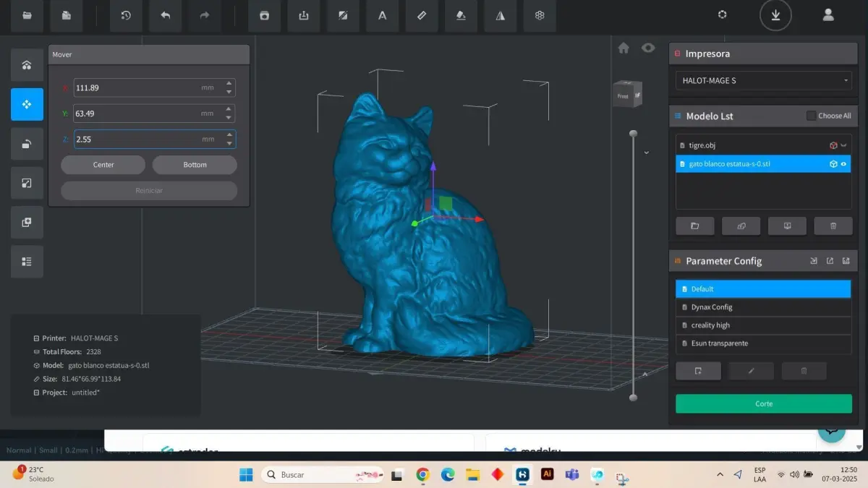Click the second button under the model list
Screen dimensions: 868x488
(741, 226)
